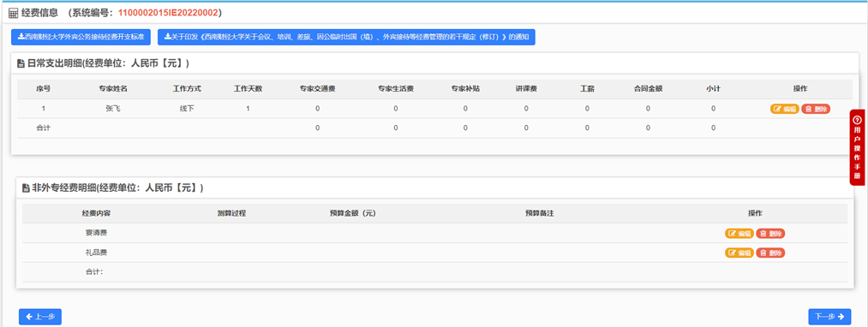Click the 专家姓名 column header
This screenshot has width=868, height=327.
pos(113,89)
